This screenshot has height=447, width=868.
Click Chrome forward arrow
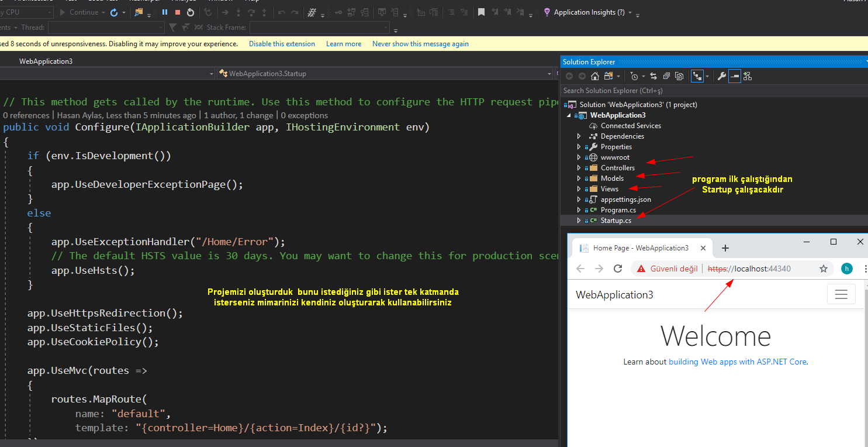[x=599, y=269]
